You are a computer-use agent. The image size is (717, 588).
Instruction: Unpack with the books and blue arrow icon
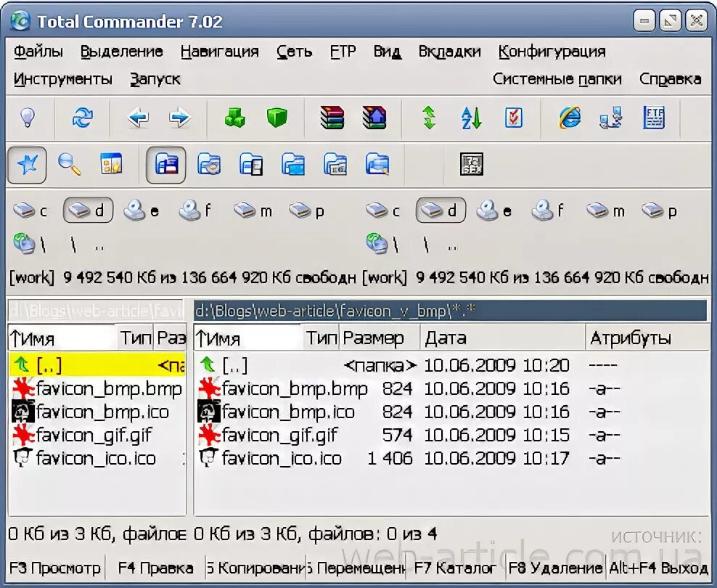click(x=374, y=118)
